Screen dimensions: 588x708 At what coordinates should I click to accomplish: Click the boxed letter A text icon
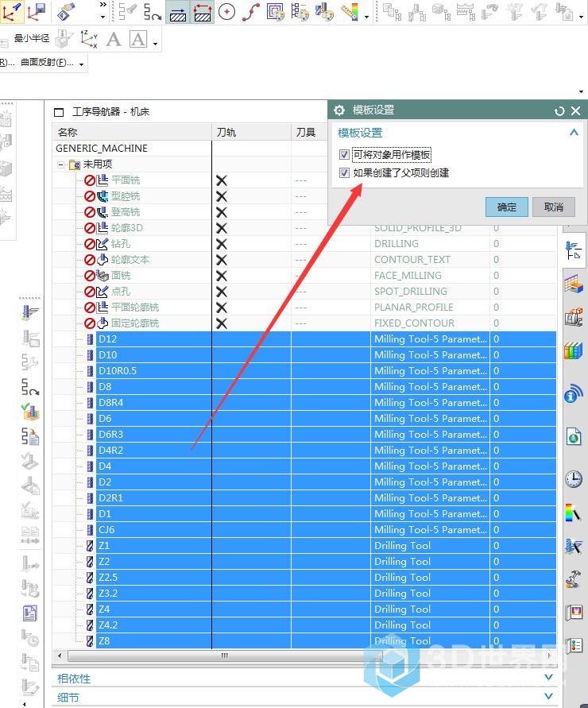point(138,39)
